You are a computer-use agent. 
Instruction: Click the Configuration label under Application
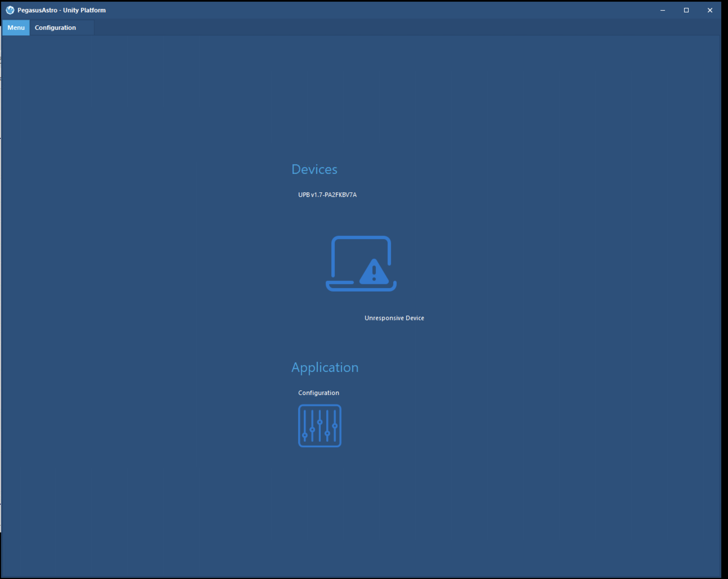pos(318,393)
